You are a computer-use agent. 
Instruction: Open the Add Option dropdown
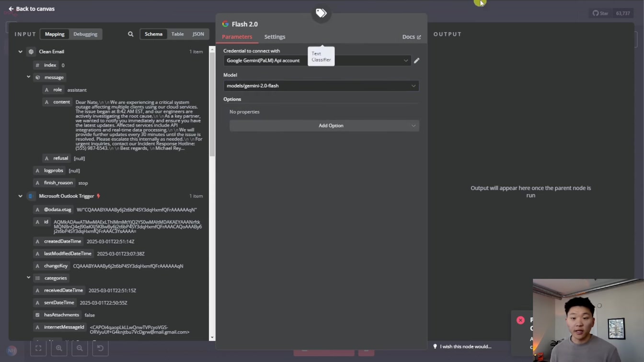click(x=324, y=126)
